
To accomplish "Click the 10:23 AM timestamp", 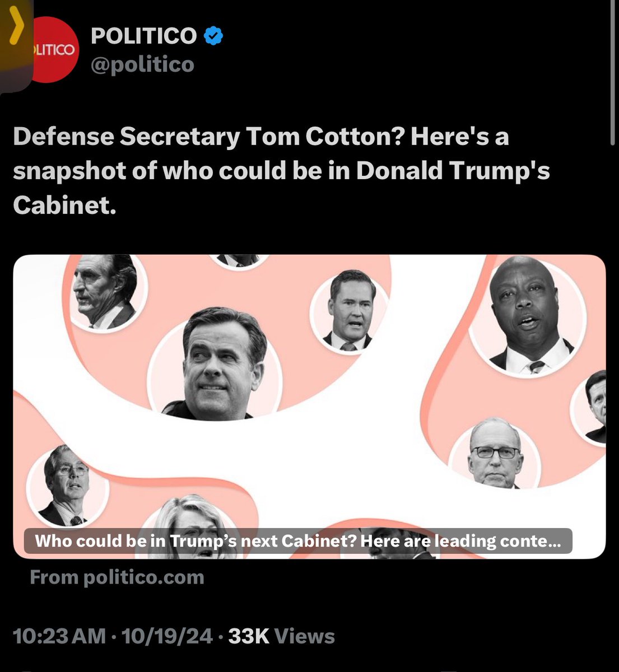I will coord(59,636).
